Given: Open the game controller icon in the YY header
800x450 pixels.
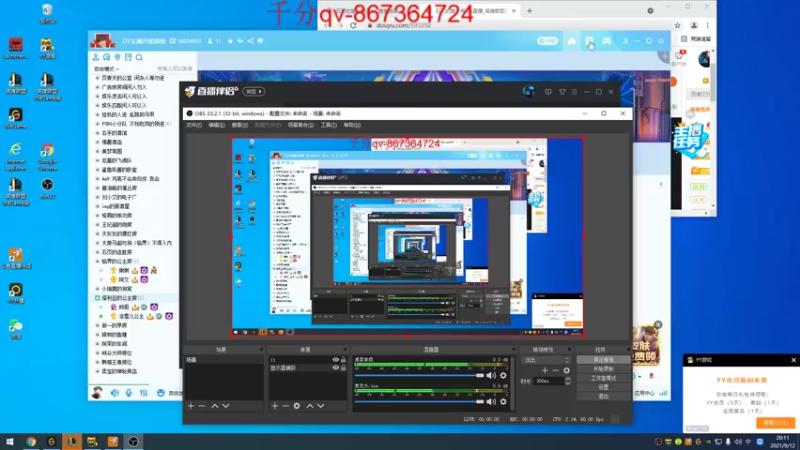Looking at the screenshot, I should pos(606,41).
